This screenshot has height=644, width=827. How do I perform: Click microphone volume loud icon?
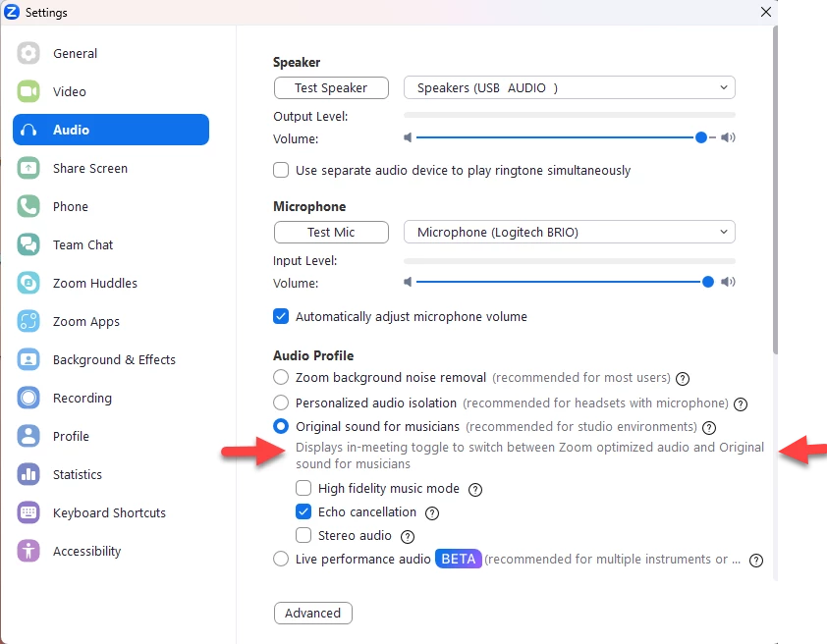click(729, 282)
